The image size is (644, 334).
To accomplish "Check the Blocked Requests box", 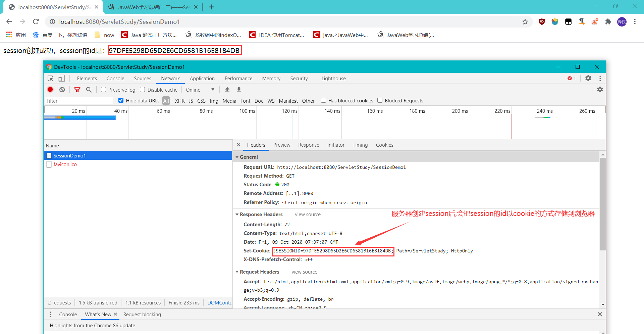I will point(380,100).
